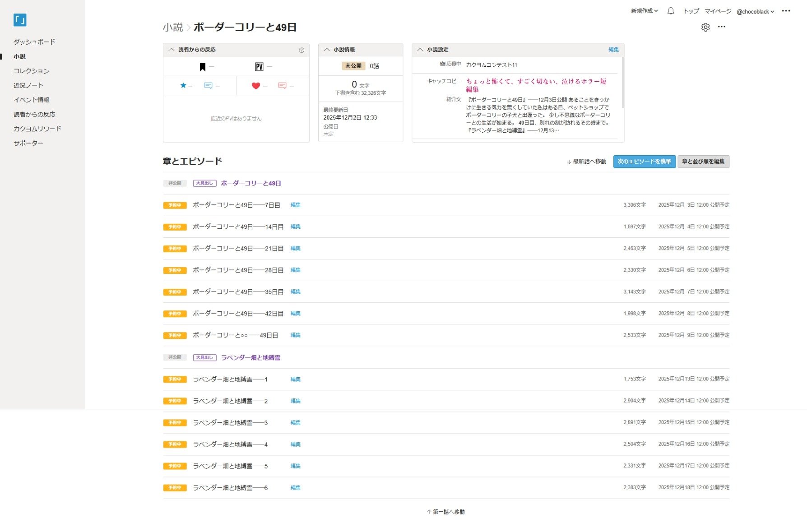Click 編集 link for ラベンダー畑と地縛霊――3
The image size is (807, 532).
[x=295, y=423]
